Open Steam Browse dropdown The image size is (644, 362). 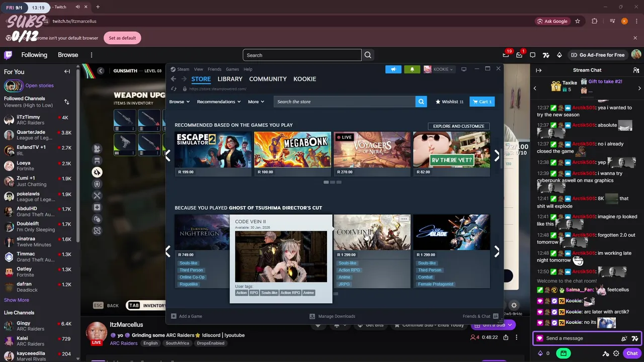coord(179,102)
